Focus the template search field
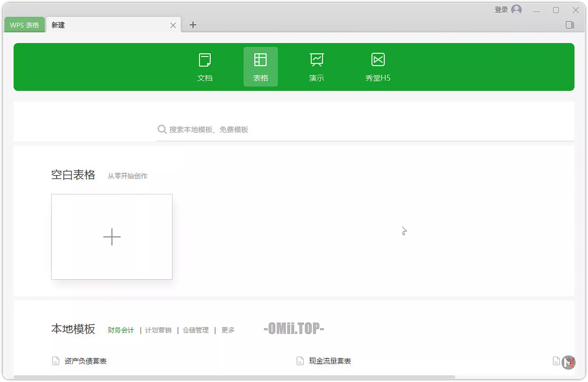The image size is (588, 382). [365, 130]
